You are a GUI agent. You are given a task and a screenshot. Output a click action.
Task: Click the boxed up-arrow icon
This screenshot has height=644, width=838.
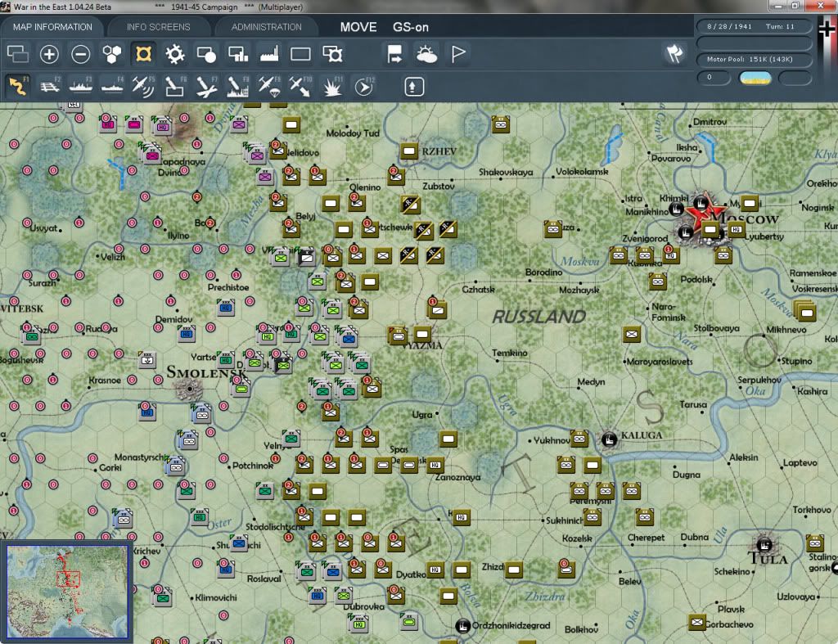point(414,87)
